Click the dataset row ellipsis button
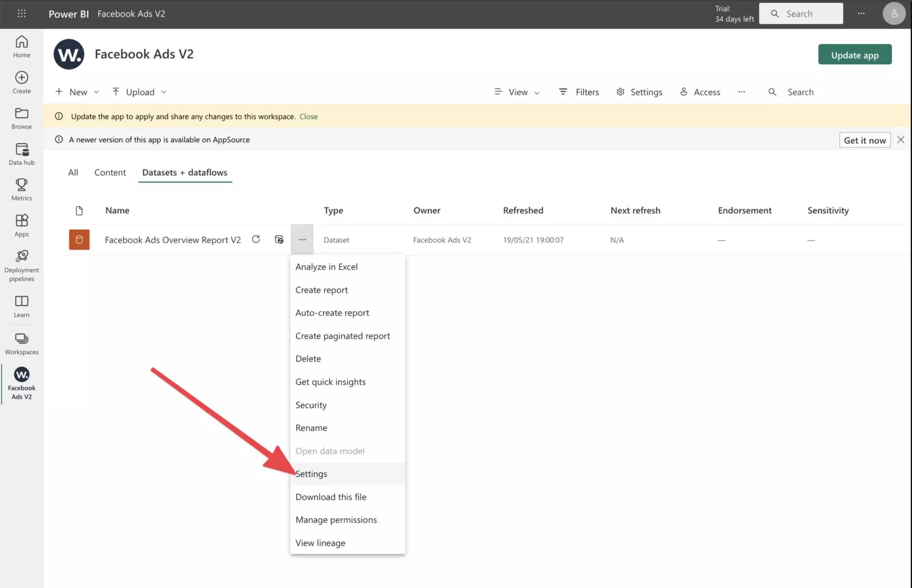 (x=302, y=239)
